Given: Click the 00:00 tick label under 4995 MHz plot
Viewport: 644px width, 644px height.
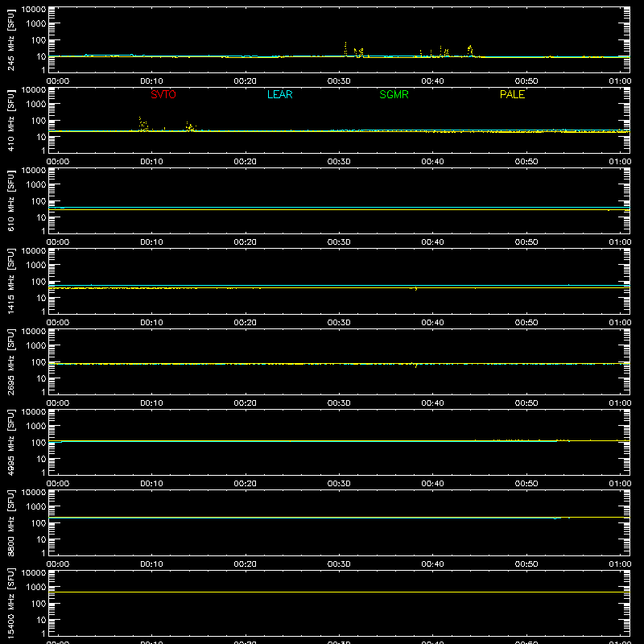Looking at the screenshot, I should click(x=58, y=484).
